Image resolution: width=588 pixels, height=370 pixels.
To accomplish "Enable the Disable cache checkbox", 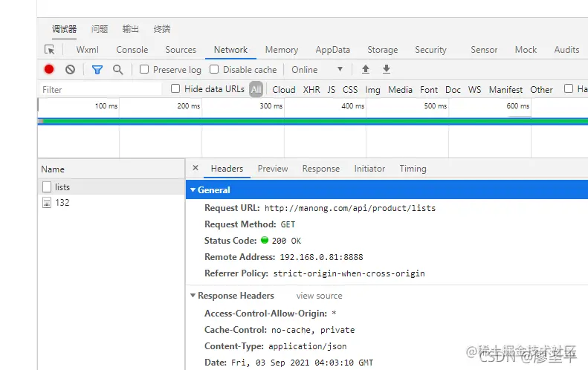I will pyautogui.click(x=214, y=69).
